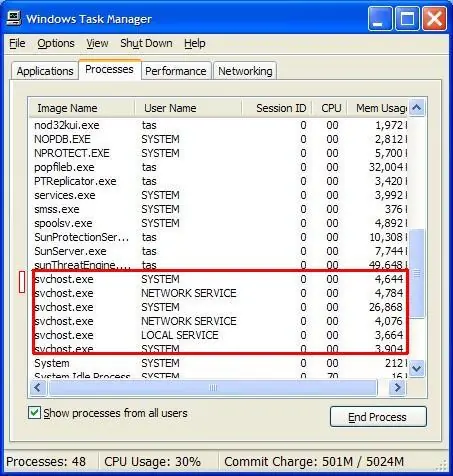Click Commit Charge status bar entry
This screenshot has width=453, height=476.
[x=314, y=462]
